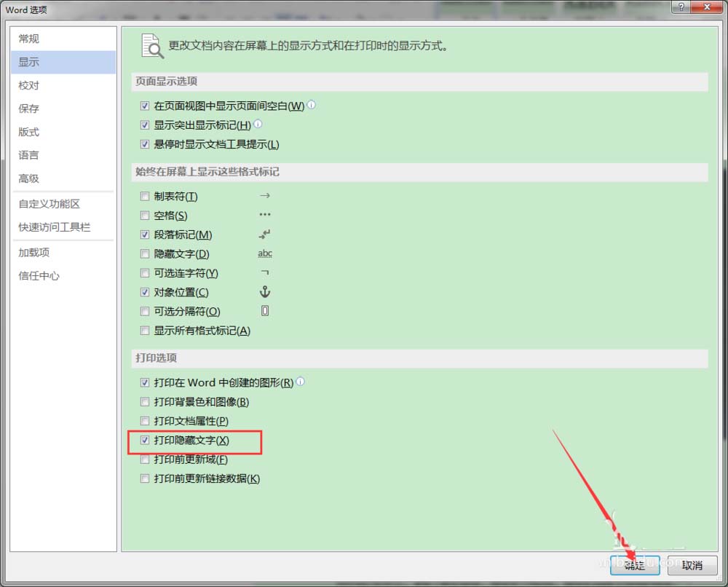Click the optional hyphen symbol icon
Image resolution: width=728 pixels, height=587 pixels.
point(265,272)
